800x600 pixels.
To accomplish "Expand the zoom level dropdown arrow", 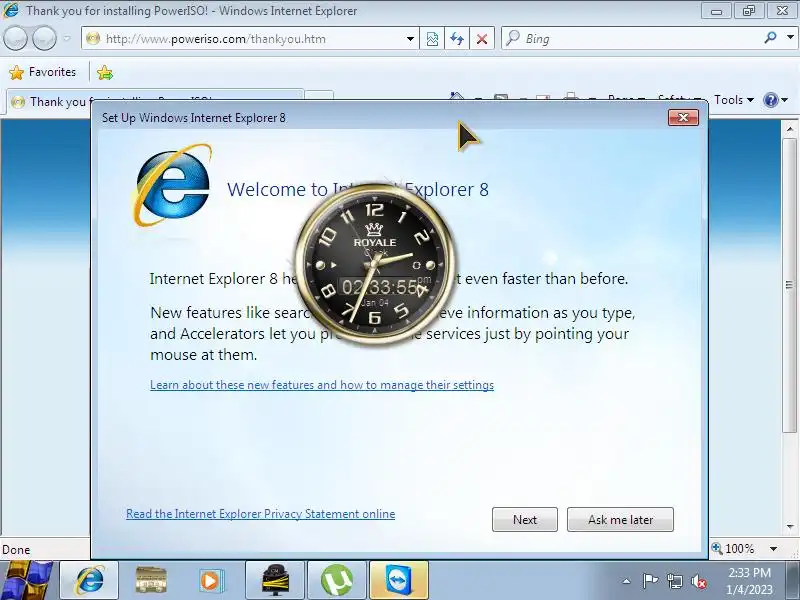I will [773, 549].
